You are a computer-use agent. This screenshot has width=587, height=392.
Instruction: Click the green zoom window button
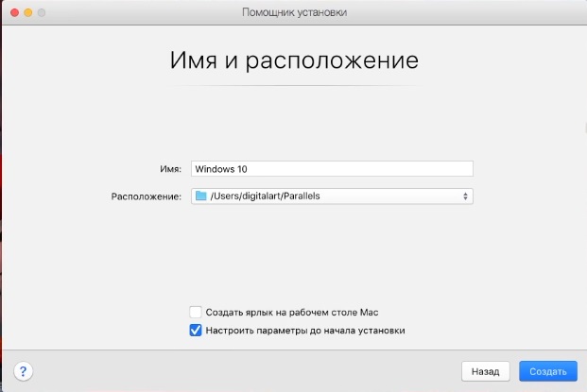click(x=43, y=12)
